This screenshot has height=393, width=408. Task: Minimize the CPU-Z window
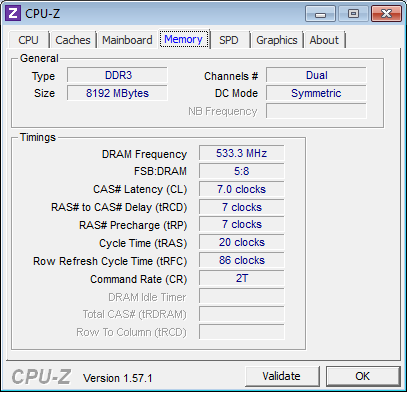320,14
